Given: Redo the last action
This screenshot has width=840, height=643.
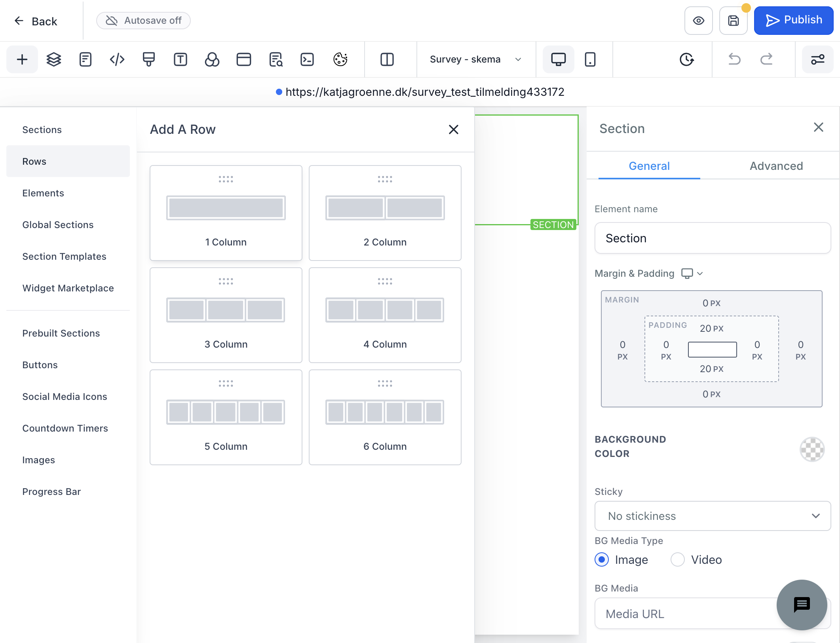Looking at the screenshot, I should (x=766, y=59).
